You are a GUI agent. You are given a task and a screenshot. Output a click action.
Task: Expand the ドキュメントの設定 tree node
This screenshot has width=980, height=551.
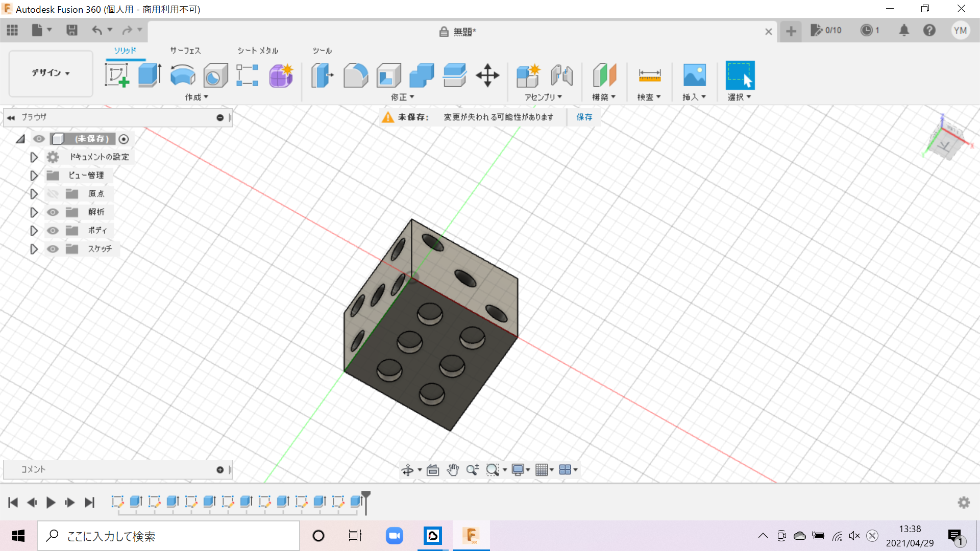34,157
